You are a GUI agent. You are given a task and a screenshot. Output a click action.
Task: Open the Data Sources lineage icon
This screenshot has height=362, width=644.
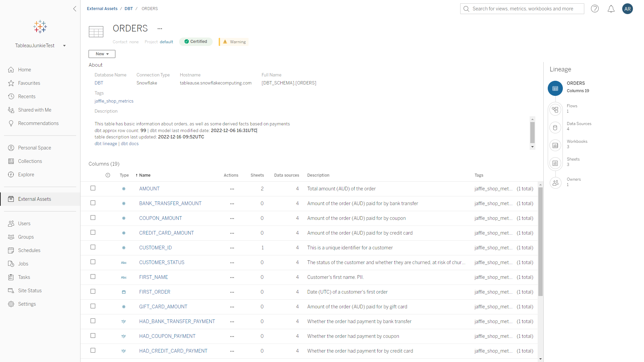point(555,127)
